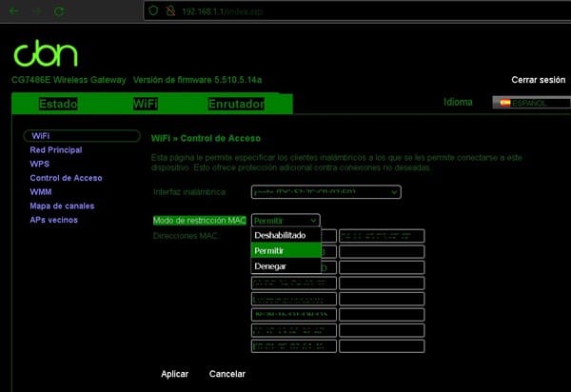Click the Modo de restricción MAC dropdown
571x392 pixels.
pyautogui.click(x=285, y=221)
